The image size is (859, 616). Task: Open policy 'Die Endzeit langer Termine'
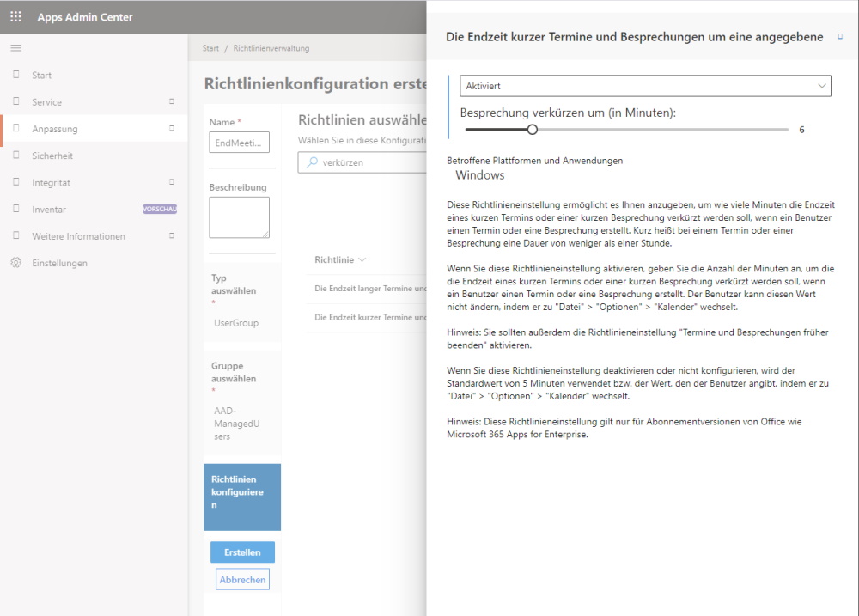pyautogui.click(x=370, y=289)
